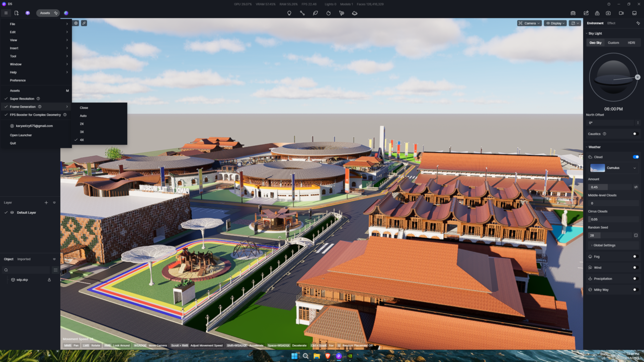Viewport: 644px width, 362px height.
Task: Add a new layer with plus icon
Action: click(46, 203)
